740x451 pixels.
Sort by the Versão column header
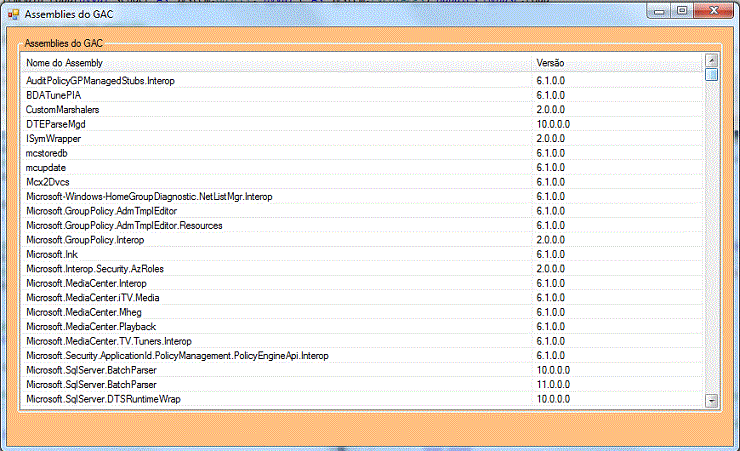click(x=617, y=63)
